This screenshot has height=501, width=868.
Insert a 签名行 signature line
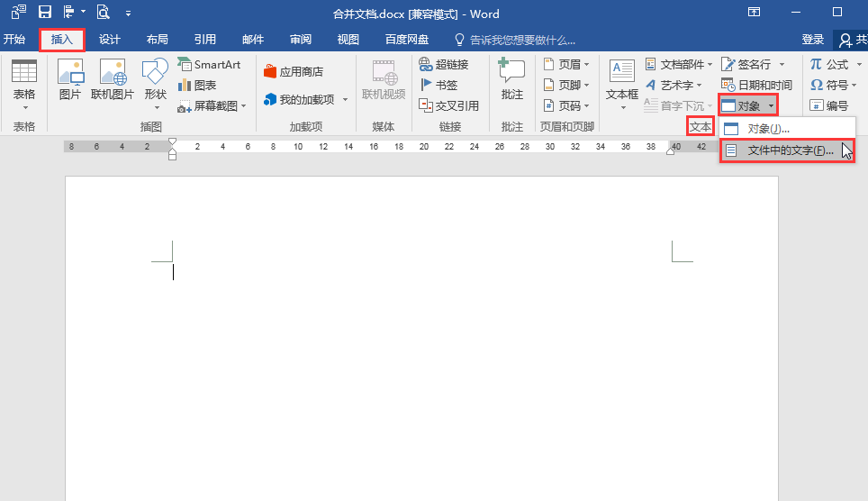[x=746, y=64]
